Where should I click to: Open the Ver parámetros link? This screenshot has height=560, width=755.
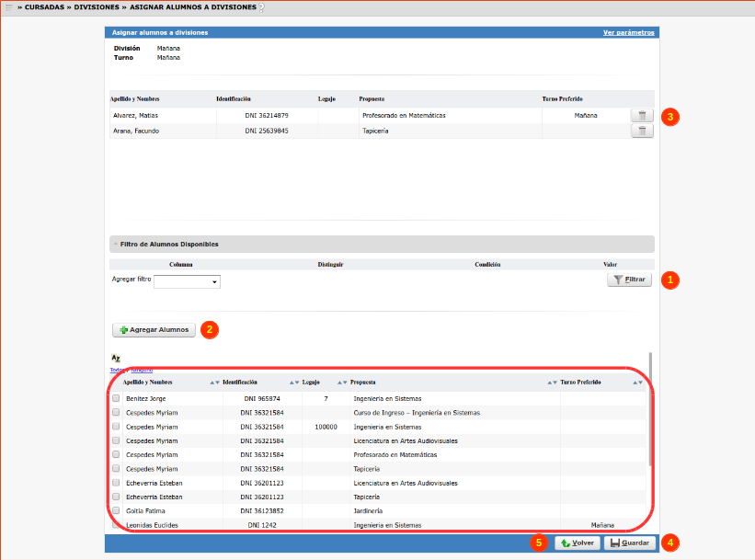pos(628,32)
